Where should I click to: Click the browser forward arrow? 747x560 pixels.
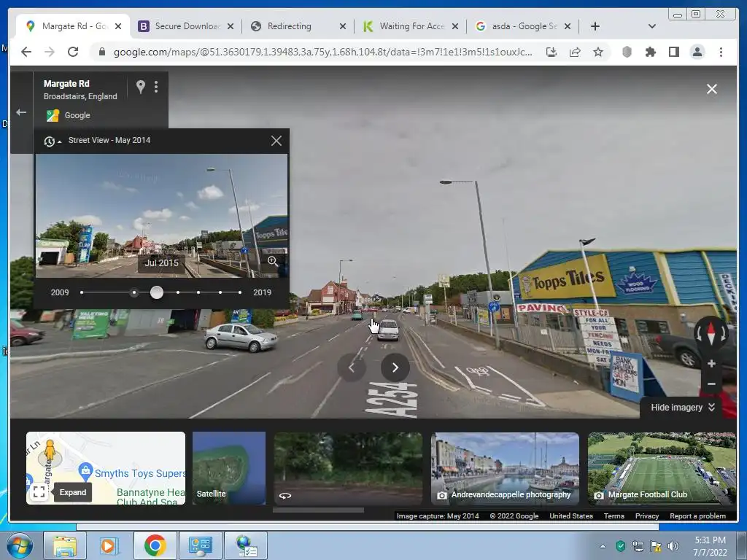point(50,52)
